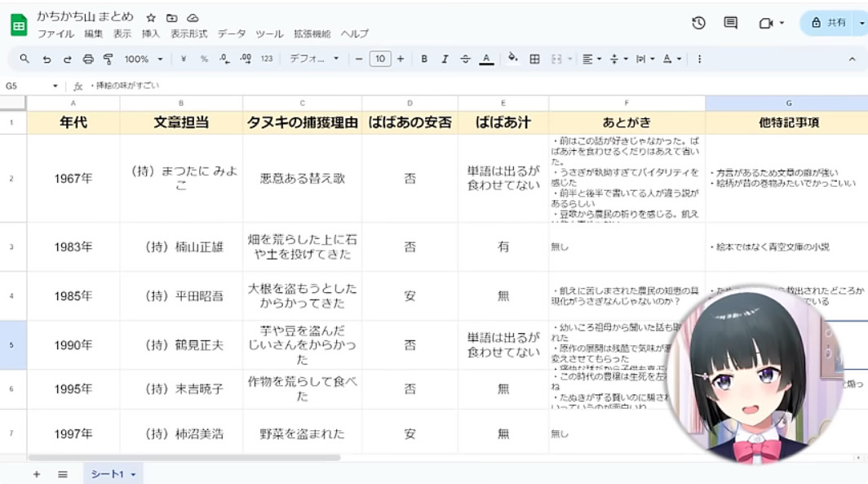Viewport: 868px width, 484px height.
Task: Click the undo arrow icon
Action: pos(46,59)
